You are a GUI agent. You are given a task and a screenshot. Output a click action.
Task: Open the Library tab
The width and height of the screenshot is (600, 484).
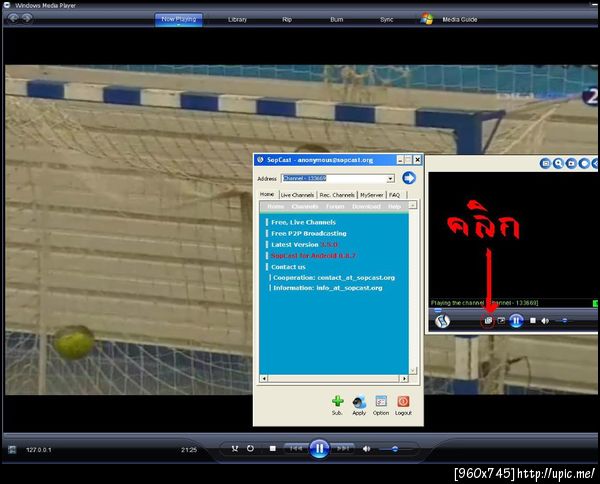click(237, 20)
